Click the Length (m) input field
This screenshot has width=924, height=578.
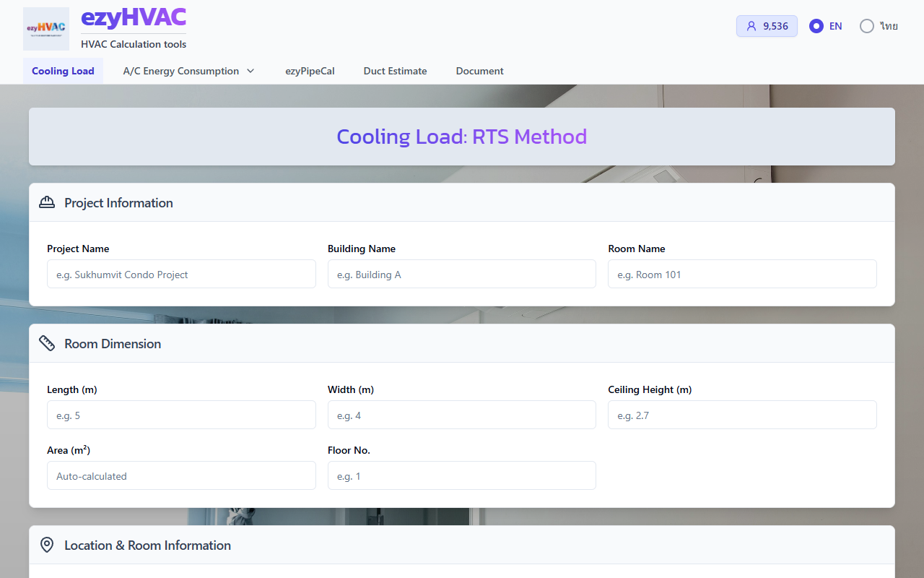(x=181, y=415)
